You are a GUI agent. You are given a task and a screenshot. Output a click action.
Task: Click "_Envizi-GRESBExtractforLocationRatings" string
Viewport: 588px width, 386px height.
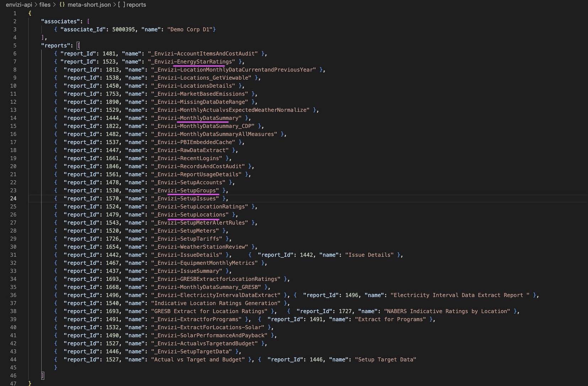pyautogui.click(x=216, y=279)
